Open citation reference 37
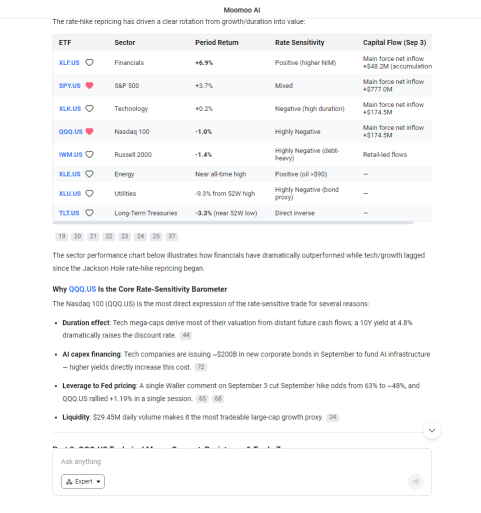This screenshot has width=481, height=513. (x=172, y=236)
